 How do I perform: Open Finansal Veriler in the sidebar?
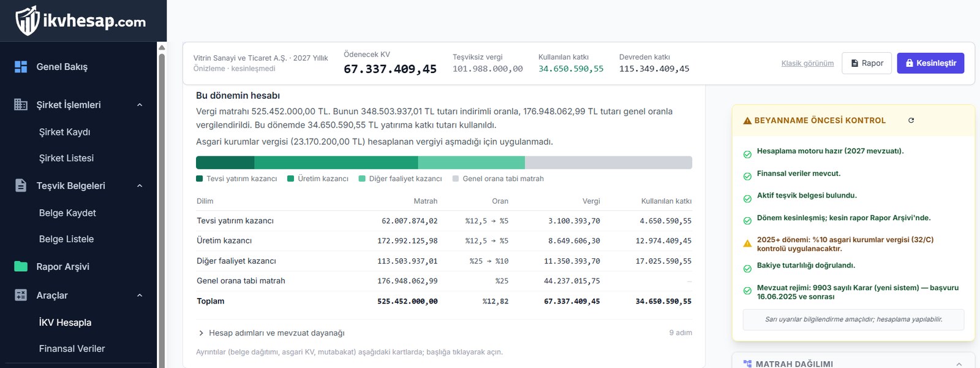click(x=72, y=348)
